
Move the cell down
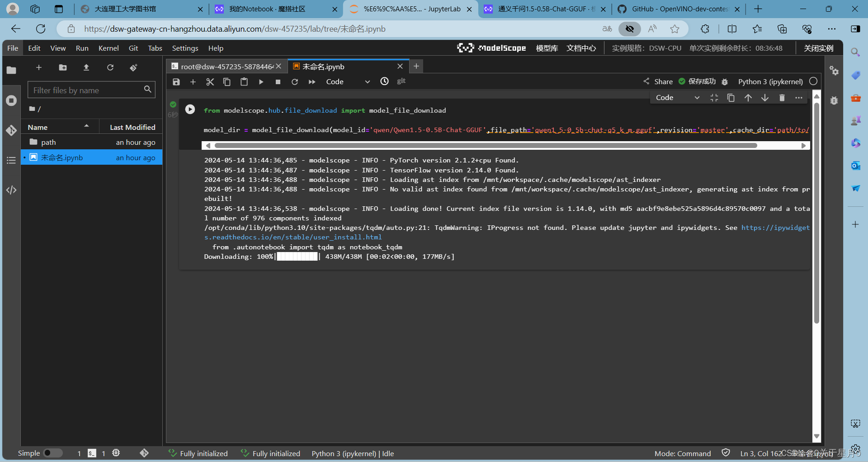[x=765, y=98]
